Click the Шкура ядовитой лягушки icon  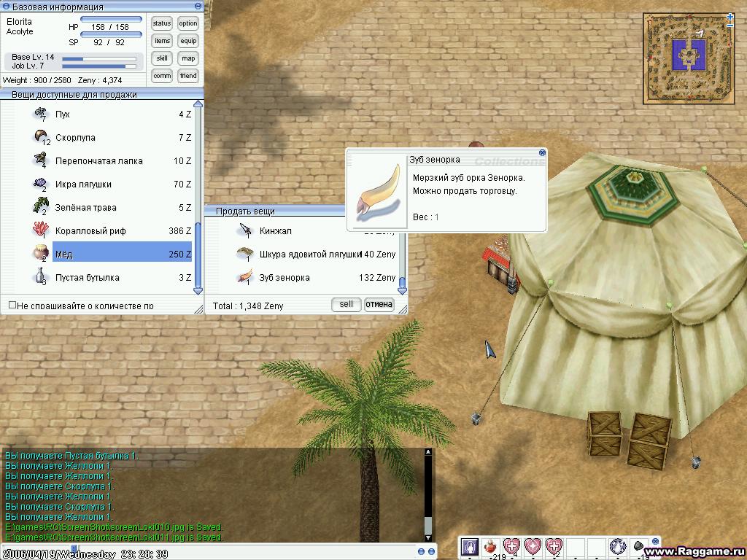245,254
